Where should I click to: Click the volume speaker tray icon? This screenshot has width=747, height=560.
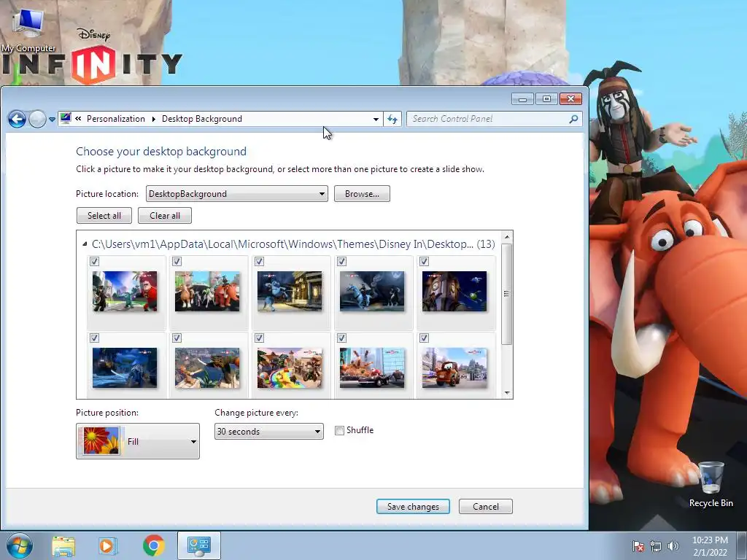tap(673, 546)
